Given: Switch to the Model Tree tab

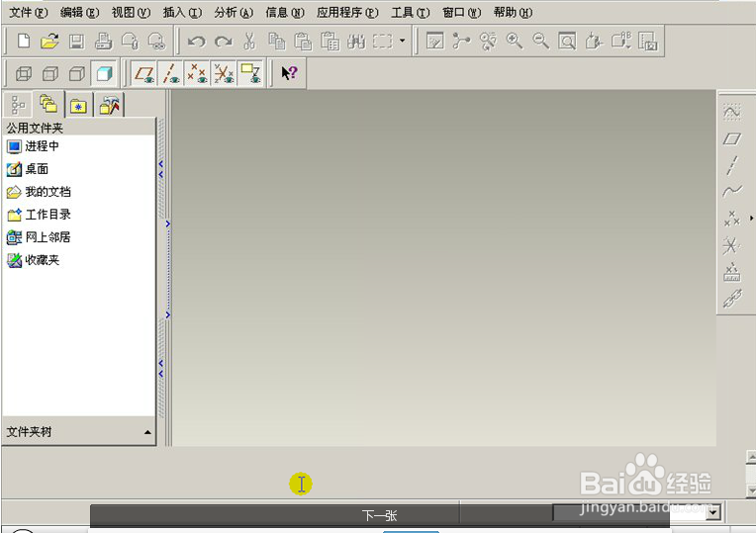Looking at the screenshot, I should [x=18, y=105].
